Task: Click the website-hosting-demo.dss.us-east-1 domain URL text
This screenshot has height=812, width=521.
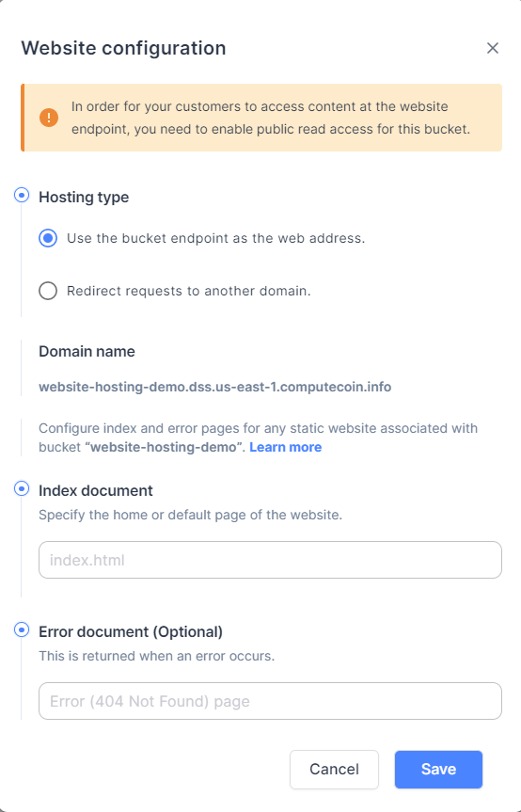Action: [215, 387]
